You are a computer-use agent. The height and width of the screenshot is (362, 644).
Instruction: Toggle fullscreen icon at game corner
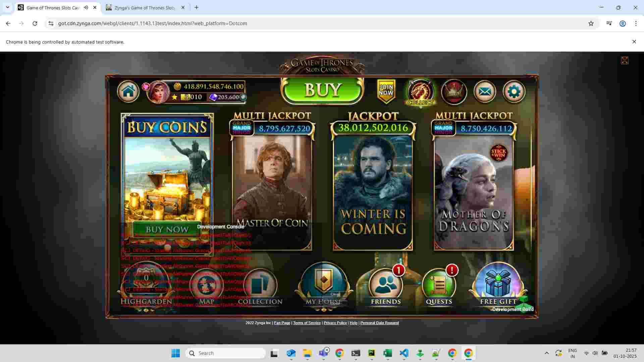click(625, 60)
